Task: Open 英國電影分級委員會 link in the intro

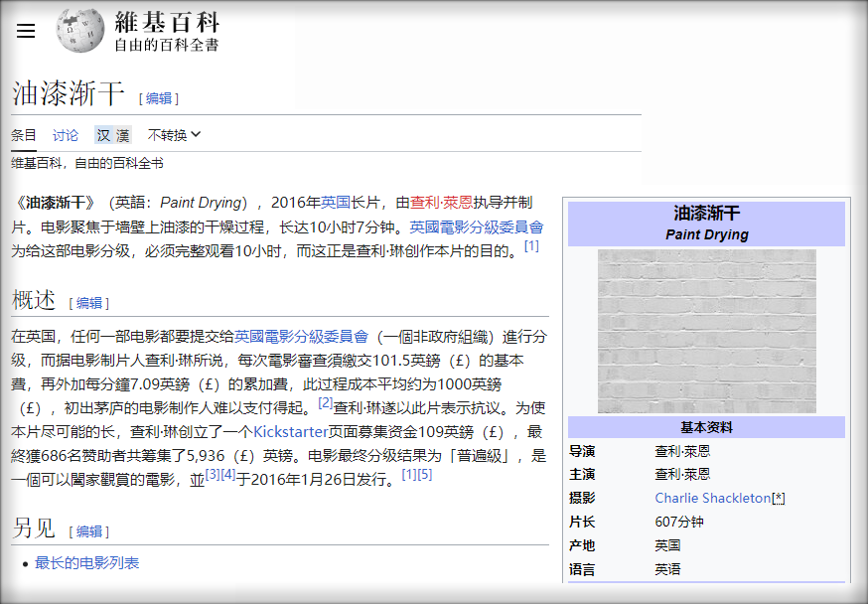Action: click(477, 226)
